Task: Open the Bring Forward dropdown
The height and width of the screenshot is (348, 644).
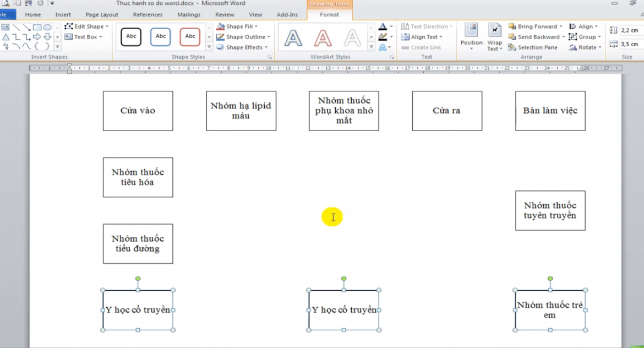Action: [561, 26]
